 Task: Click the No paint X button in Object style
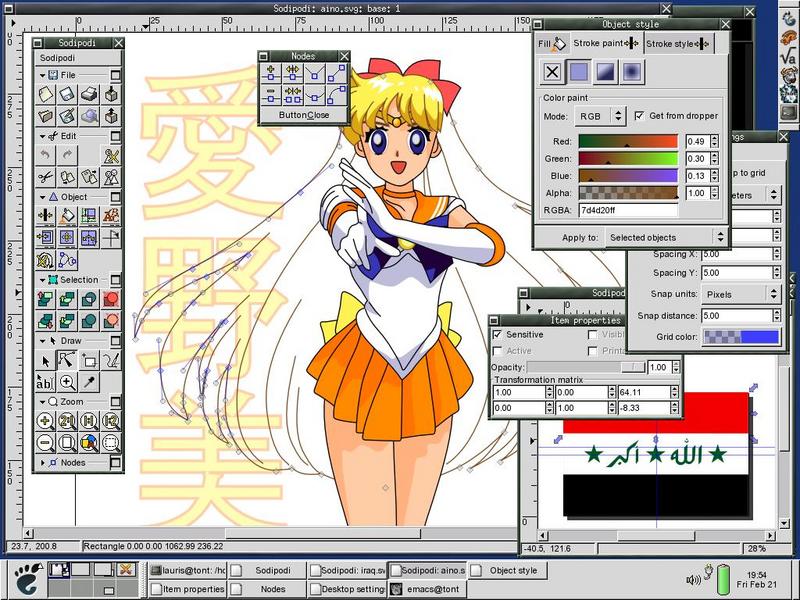[552, 72]
